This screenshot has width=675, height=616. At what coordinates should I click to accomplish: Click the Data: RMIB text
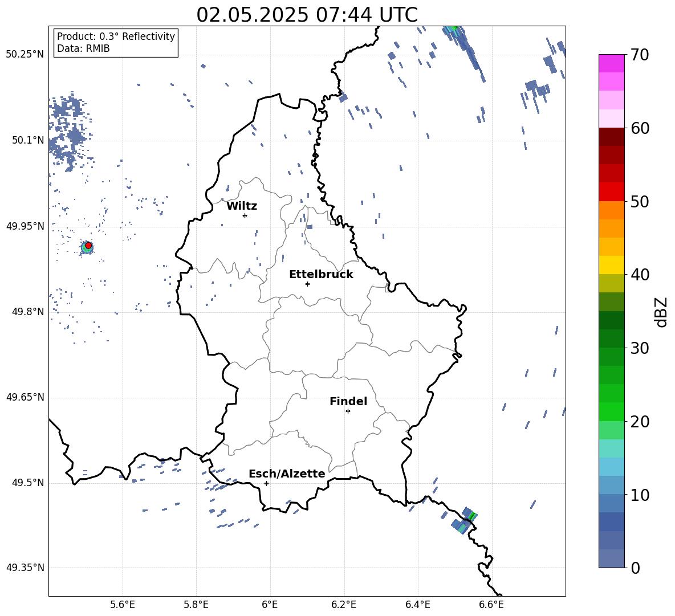(x=83, y=48)
